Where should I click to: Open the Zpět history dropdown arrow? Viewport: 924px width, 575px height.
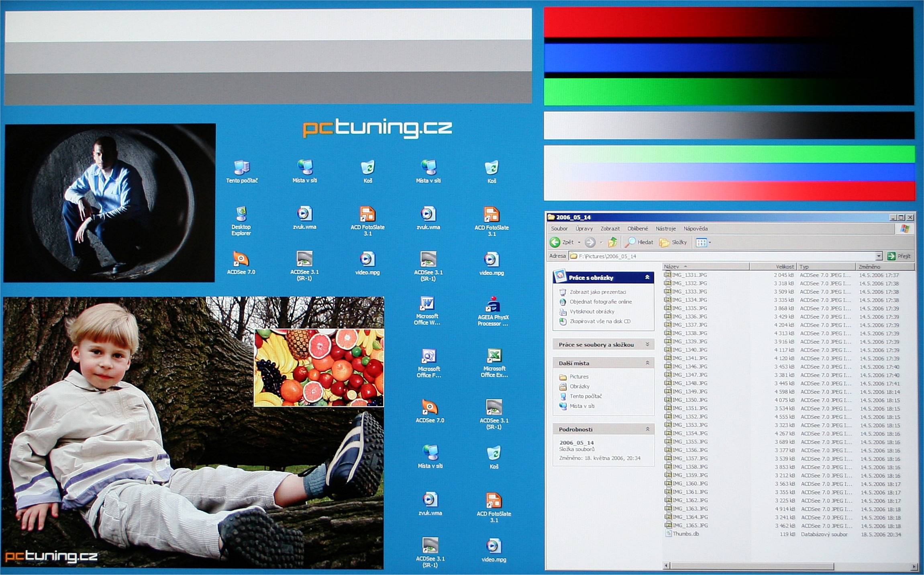[579, 242]
